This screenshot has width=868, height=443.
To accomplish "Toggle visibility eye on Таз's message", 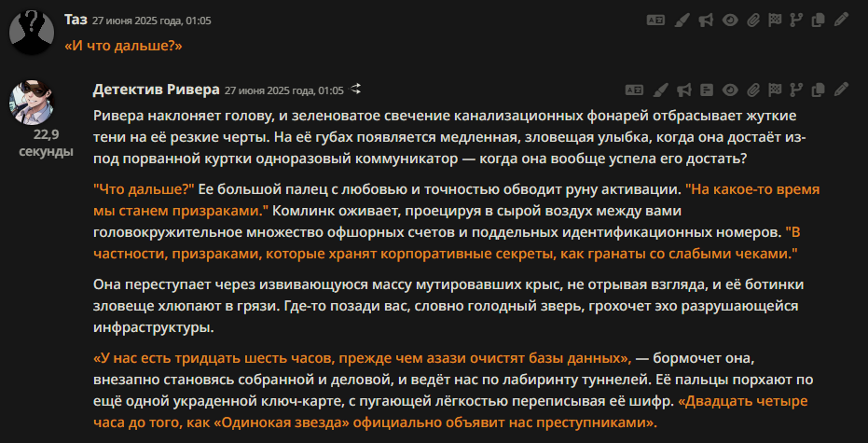I will (x=731, y=20).
